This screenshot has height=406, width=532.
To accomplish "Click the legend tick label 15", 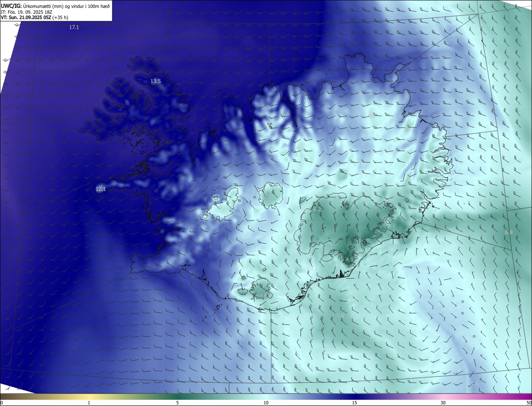I will pyautogui.click(x=355, y=403).
